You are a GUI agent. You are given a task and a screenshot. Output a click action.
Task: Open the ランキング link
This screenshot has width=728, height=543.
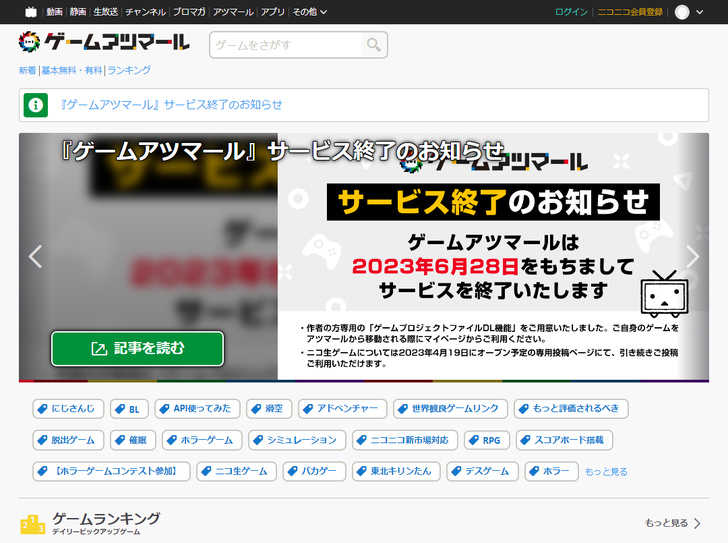click(129, 71)
